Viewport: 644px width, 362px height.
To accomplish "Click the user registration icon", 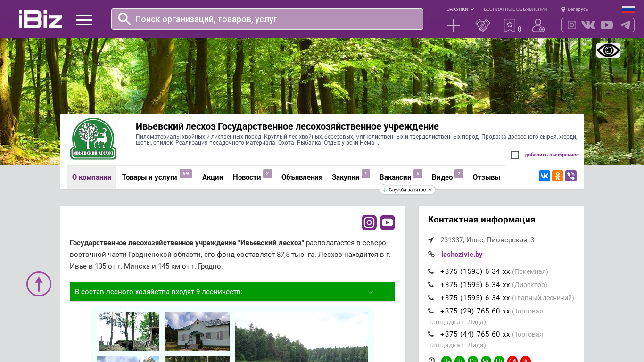I will (x=538, y=25).
